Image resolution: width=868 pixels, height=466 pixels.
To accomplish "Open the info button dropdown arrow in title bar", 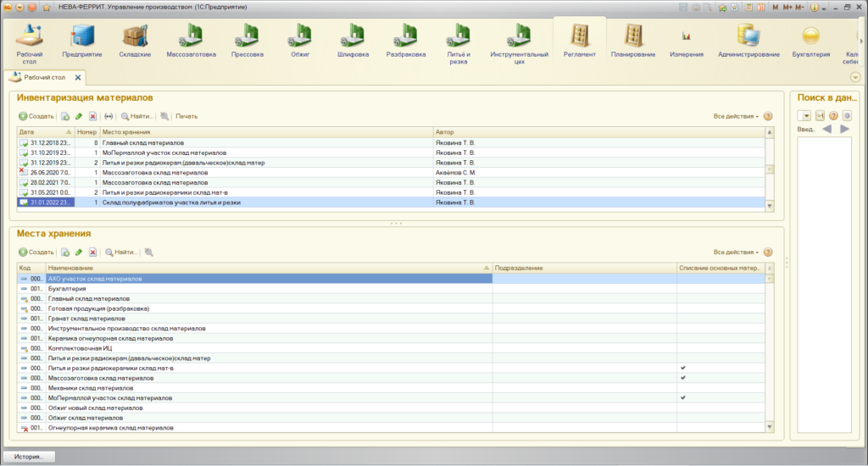I will [824, 8].
